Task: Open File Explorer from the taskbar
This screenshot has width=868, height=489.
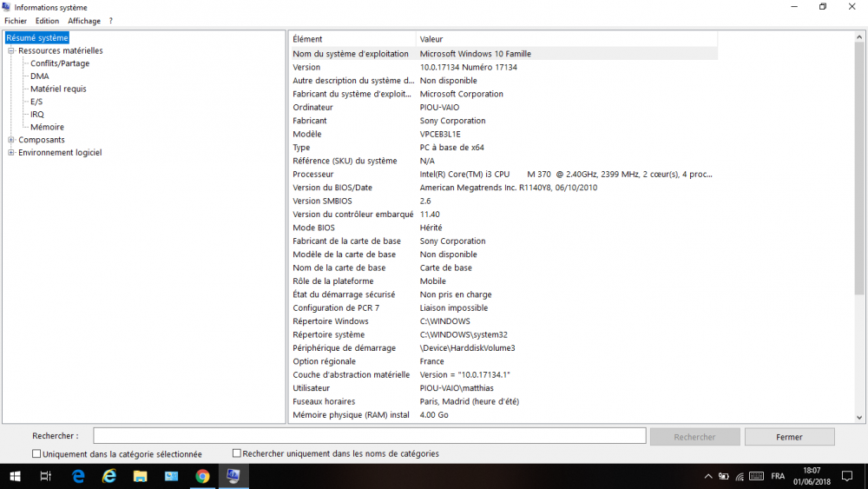Action: pyautogui.click(x=140, y=476)
